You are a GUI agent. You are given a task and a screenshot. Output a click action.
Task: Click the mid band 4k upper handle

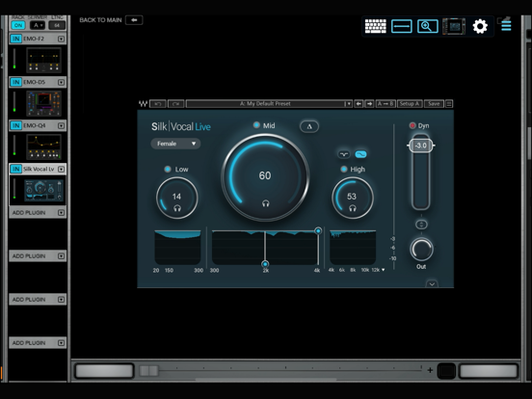pyautogui.click(x=318, y=231)
